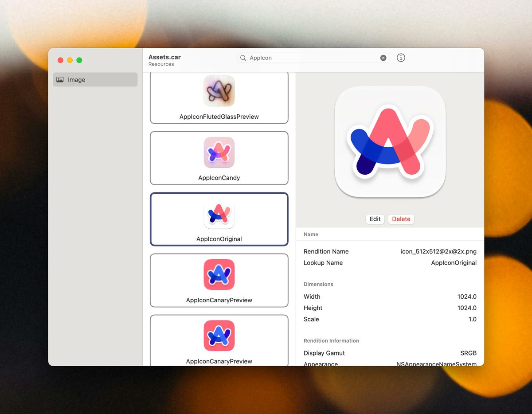Open the info inspector icon
Screen dimensions: 532x414
pyautogui.click(x=401, y=58)
